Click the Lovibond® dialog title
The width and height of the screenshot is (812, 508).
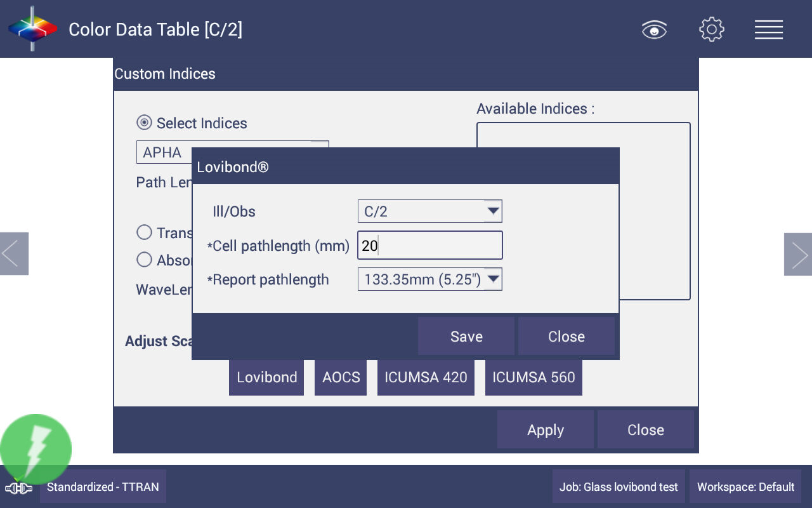pos(233,167)
